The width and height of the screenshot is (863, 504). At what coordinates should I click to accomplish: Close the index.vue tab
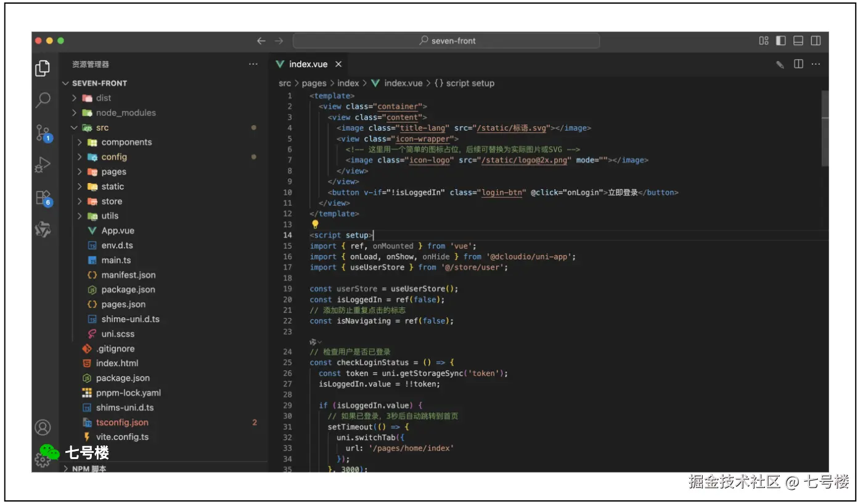[x=338, y=64]
